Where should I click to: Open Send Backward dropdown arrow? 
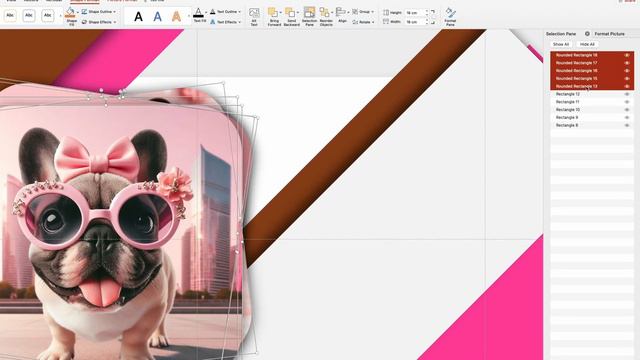click(x=298, y=13)
